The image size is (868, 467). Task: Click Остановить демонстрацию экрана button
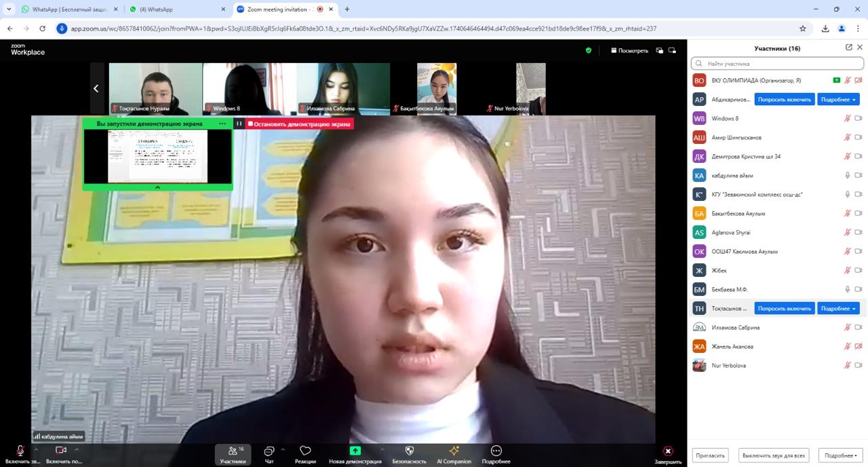[299, 124]
